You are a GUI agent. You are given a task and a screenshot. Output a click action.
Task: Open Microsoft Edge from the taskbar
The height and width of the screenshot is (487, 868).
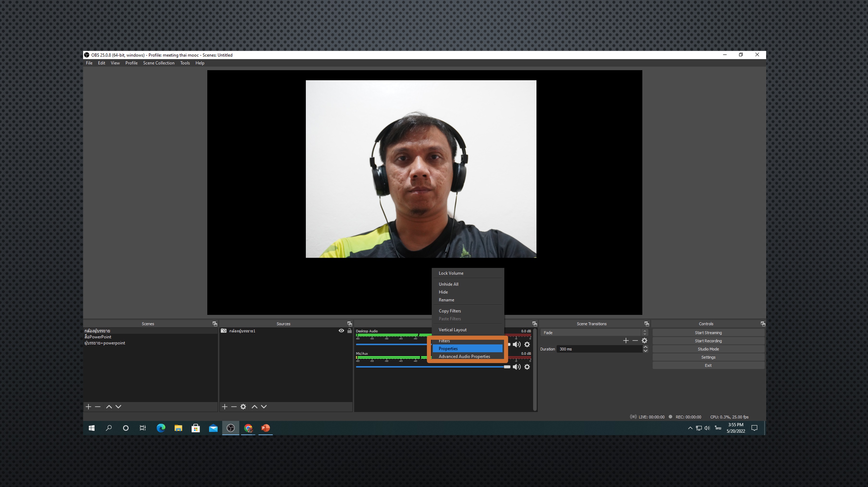pyautogui.click(x=161, y=428)
